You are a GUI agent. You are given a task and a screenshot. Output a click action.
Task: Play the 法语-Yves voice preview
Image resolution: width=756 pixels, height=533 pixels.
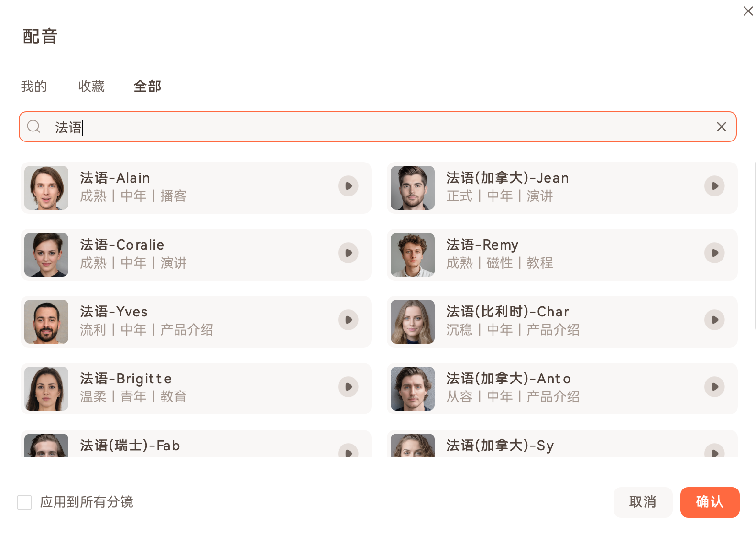pyautogui.click(x=348, y=320)
